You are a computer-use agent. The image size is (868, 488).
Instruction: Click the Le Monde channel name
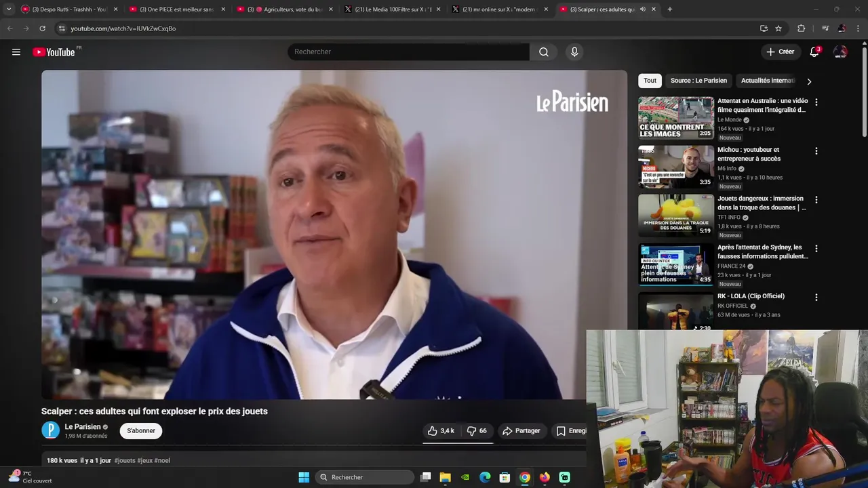click(x=729, y=119)
